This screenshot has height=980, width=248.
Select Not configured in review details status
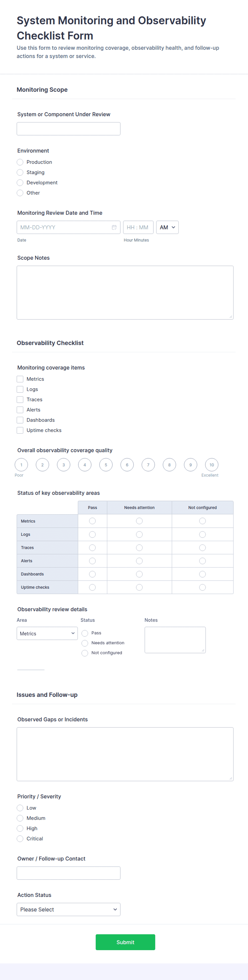click(85, 653)
